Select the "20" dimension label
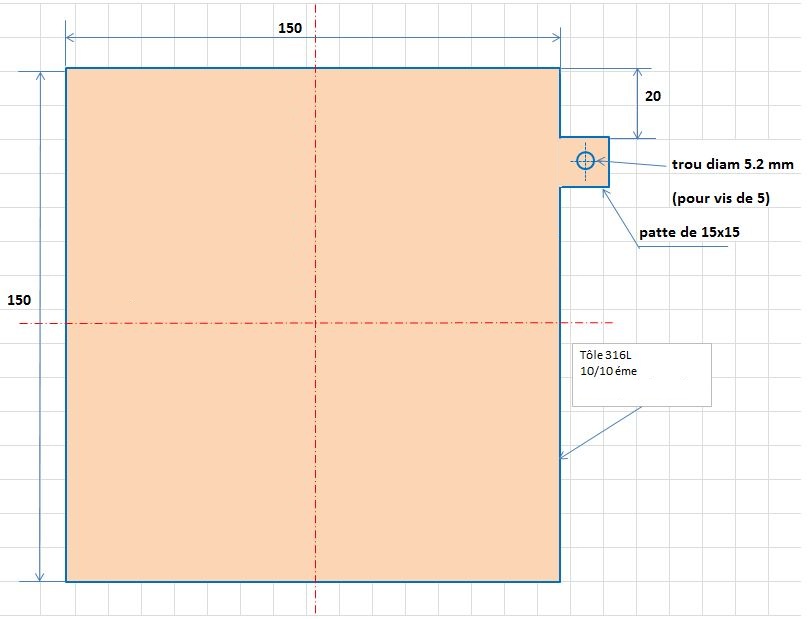The width and height of the screenshot is (808, 619). click(652, 97)
